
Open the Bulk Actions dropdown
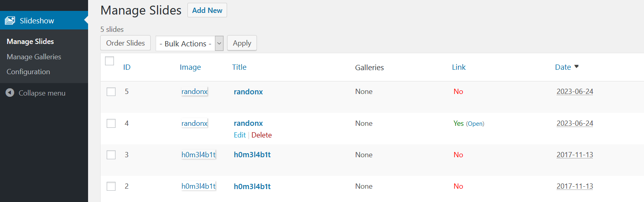(x=189, y=44)
